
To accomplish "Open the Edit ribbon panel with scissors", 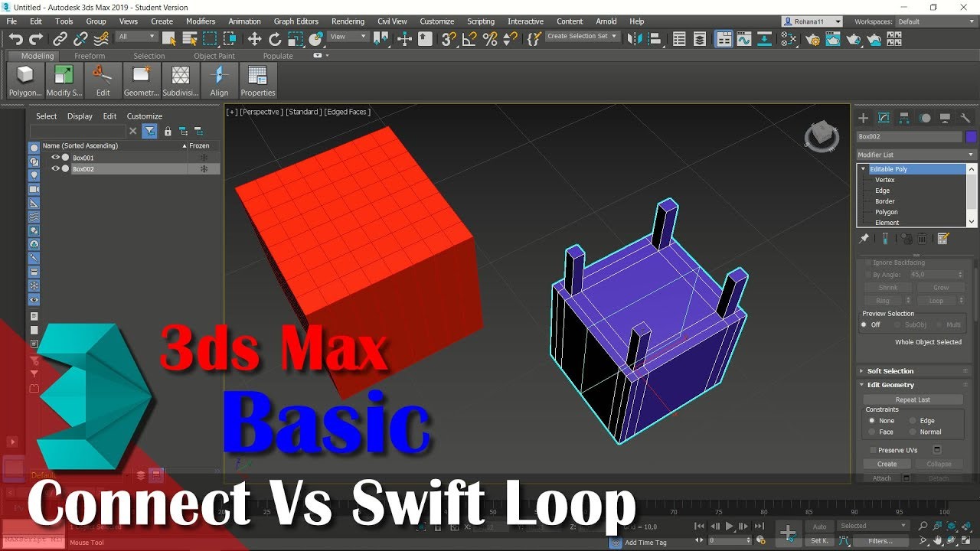I will tap(103, 81).
